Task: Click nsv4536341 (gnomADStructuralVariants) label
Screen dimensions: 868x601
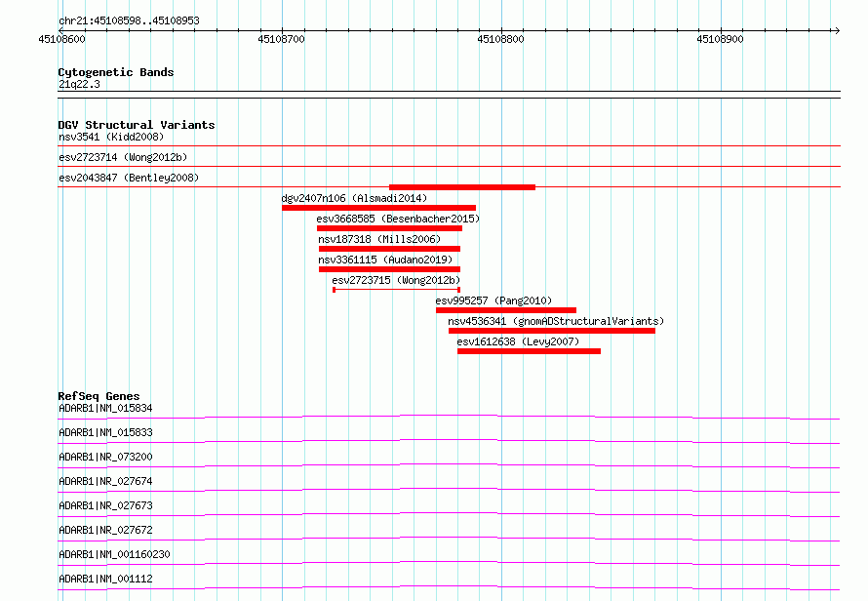Action: (x=556, y=321)
